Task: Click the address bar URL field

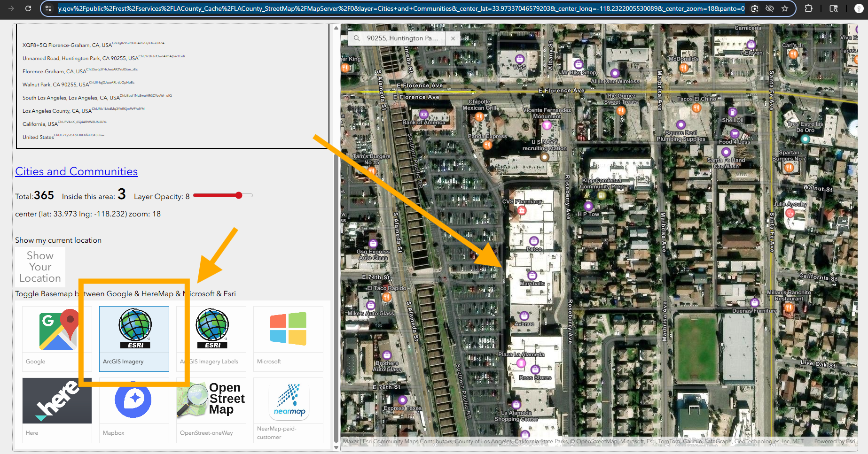Action: coord(401,8)
